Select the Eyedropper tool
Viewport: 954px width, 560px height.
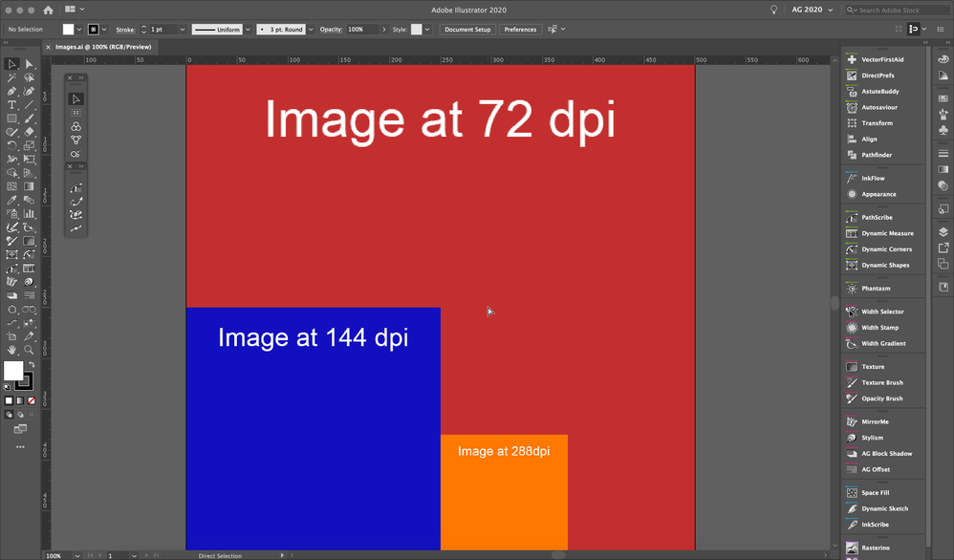coord(12,200)
